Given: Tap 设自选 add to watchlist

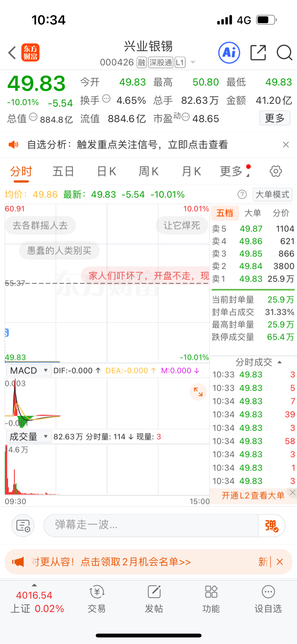Looking at the screenshot, I should coord(268,599).
